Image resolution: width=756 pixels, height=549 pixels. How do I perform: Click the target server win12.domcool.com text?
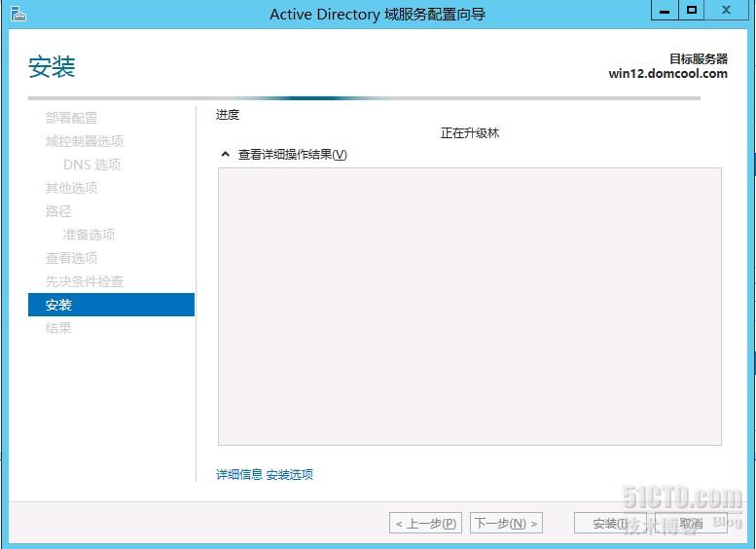pos(667,74)
